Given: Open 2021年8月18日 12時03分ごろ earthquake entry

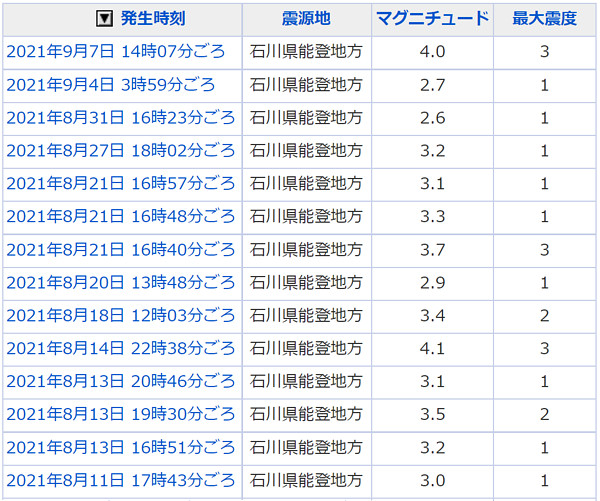Looking at the screenshot, I should [x=121, y=316].
